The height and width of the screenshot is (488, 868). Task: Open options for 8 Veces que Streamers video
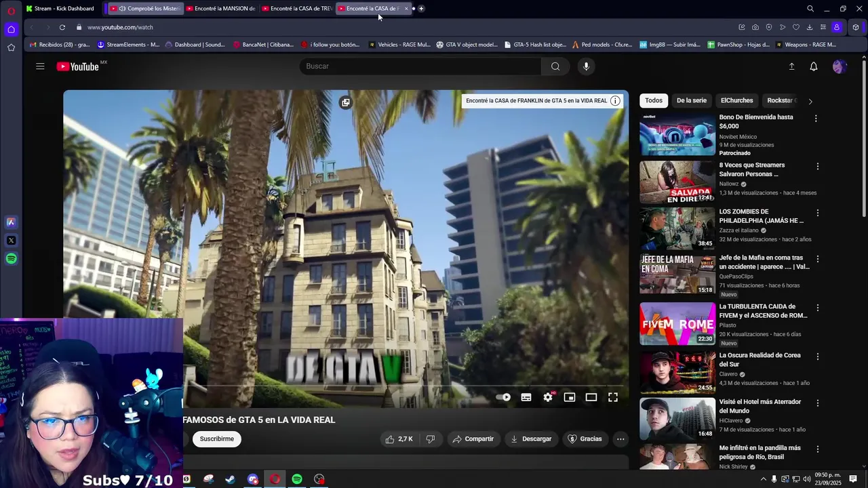pos(817,167)
